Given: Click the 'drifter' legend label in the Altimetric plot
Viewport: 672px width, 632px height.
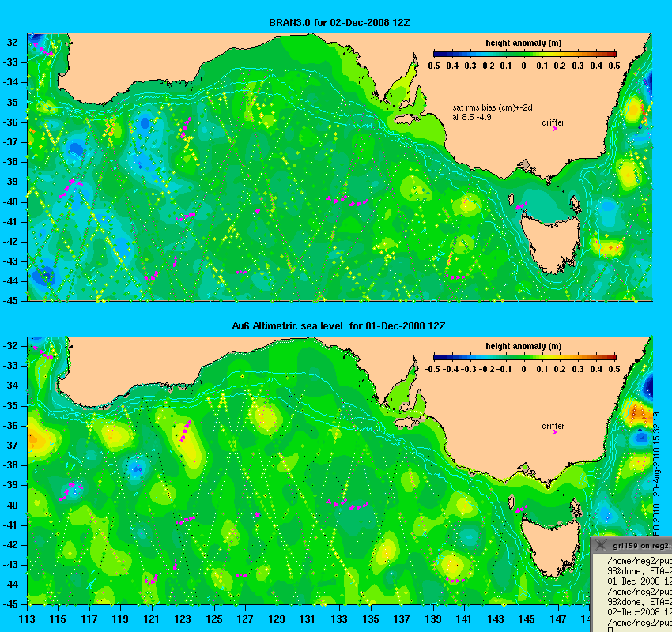Looking at the screenshot, I should [553, 426].
